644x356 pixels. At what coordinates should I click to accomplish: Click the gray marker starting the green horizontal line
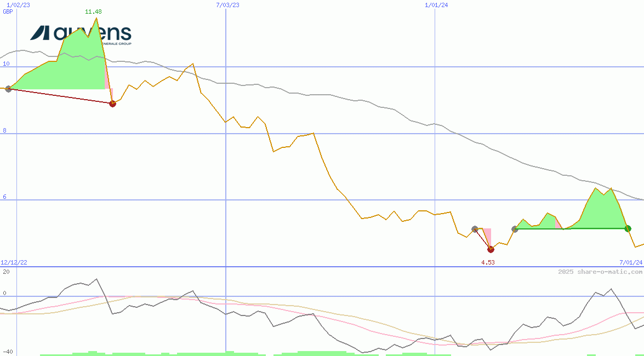[x=515, y=229]
